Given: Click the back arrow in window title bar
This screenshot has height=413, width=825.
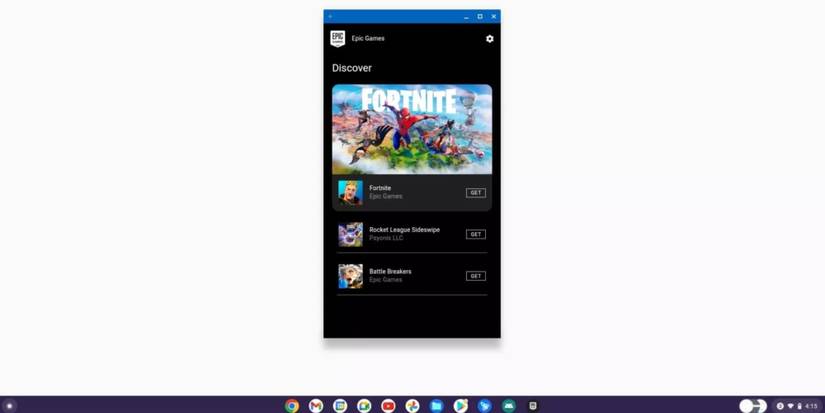Looking at the screenshot, I should click(x=330, y=16).
